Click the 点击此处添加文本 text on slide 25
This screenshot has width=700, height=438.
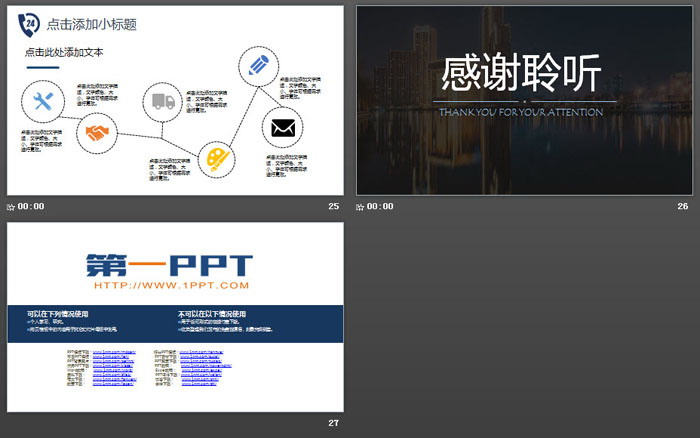tap(64, 53)
